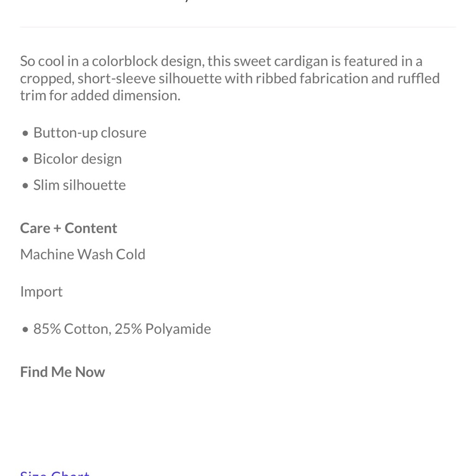
Task: Click the horizontal divider line above description
Action: [x=238, y=27]
